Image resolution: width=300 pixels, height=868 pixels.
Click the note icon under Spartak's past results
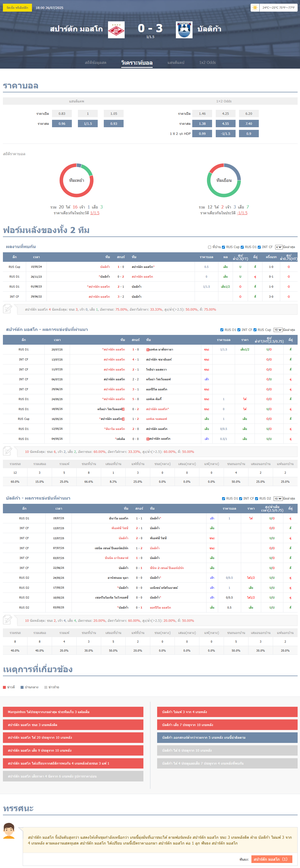tap(7, 451)
